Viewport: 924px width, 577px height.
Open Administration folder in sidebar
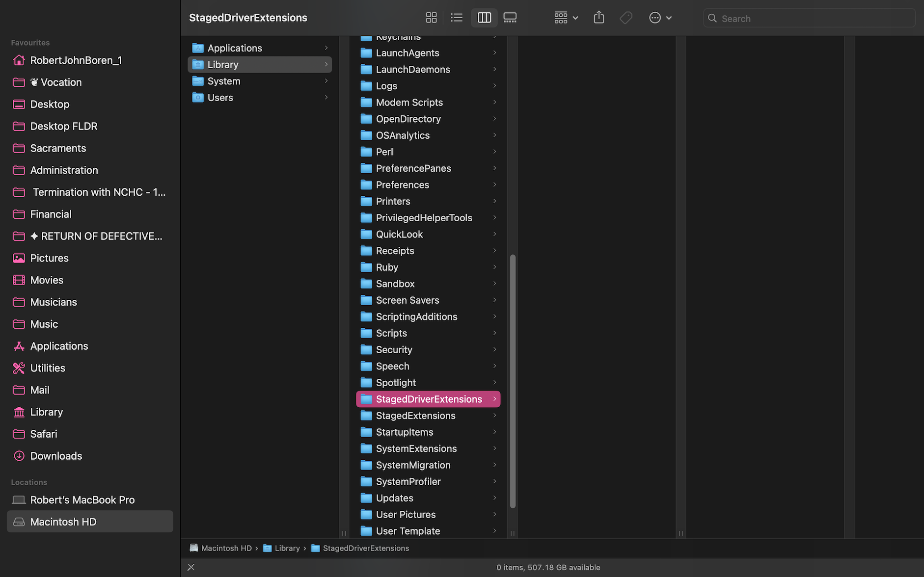coord(90,170)
